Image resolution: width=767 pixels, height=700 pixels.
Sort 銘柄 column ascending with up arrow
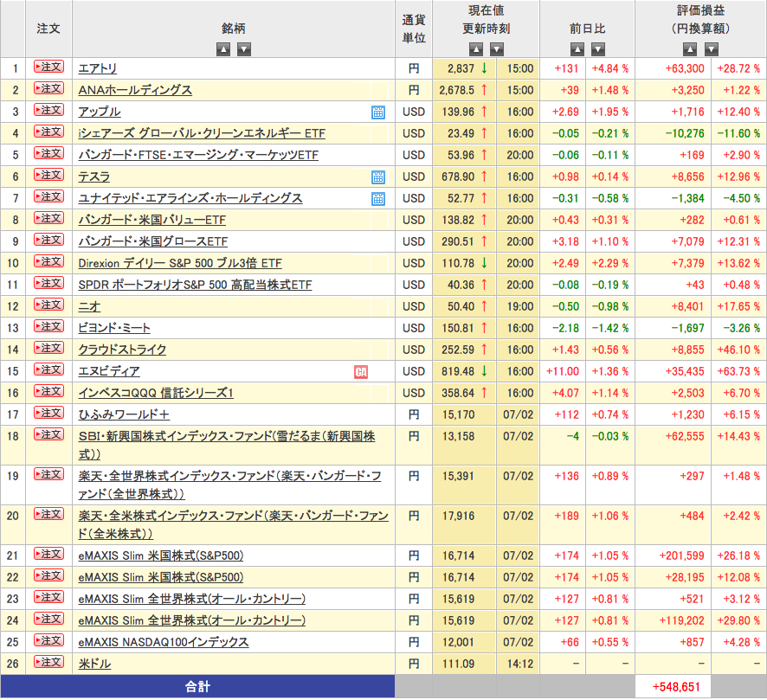click(223, 49)
